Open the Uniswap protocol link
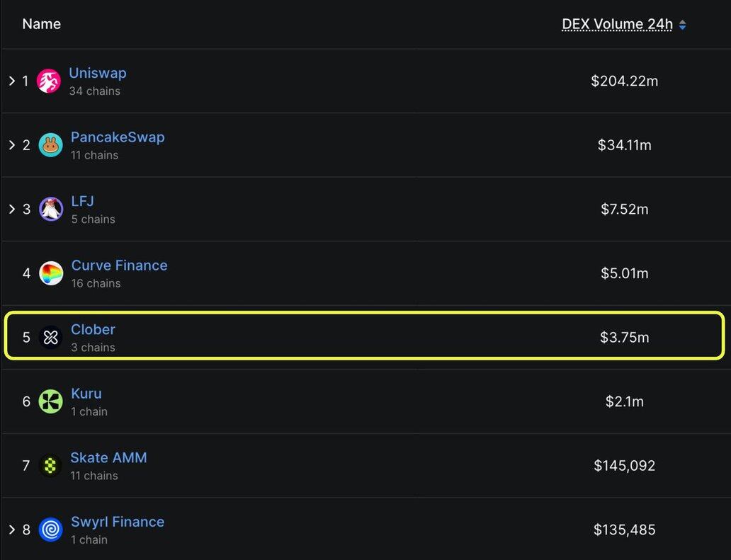The height and width of the screenshot is (560, 731). coord(98,74)
